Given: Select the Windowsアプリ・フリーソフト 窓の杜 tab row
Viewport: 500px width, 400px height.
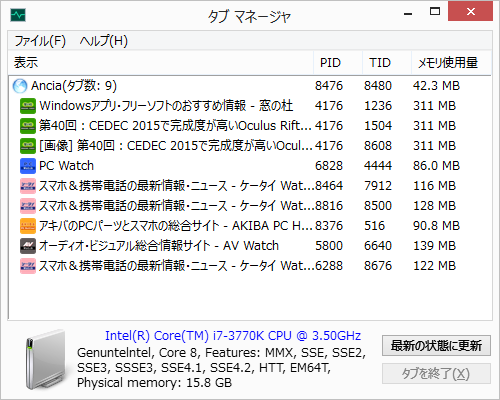Looking at the screenshot, I should click(x=250, y=106).
